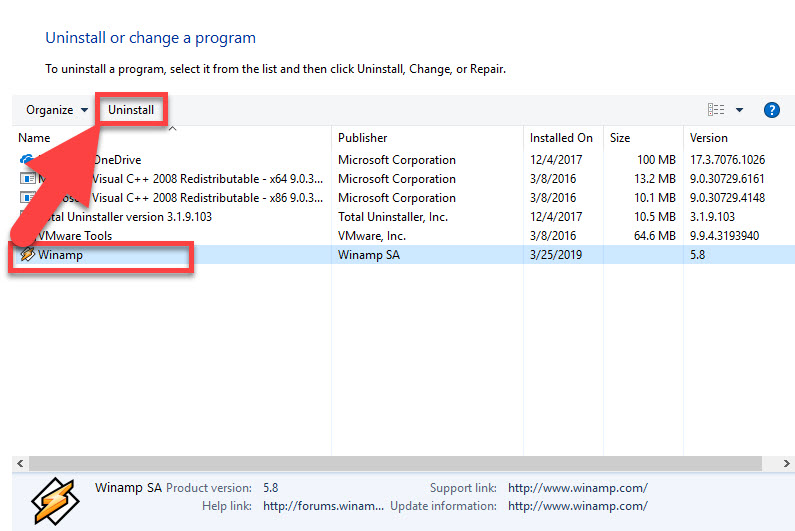The height and width of the screenshot is (531, 795).
Task: Select the Winamp program row
Action: [x=404, y=255]
